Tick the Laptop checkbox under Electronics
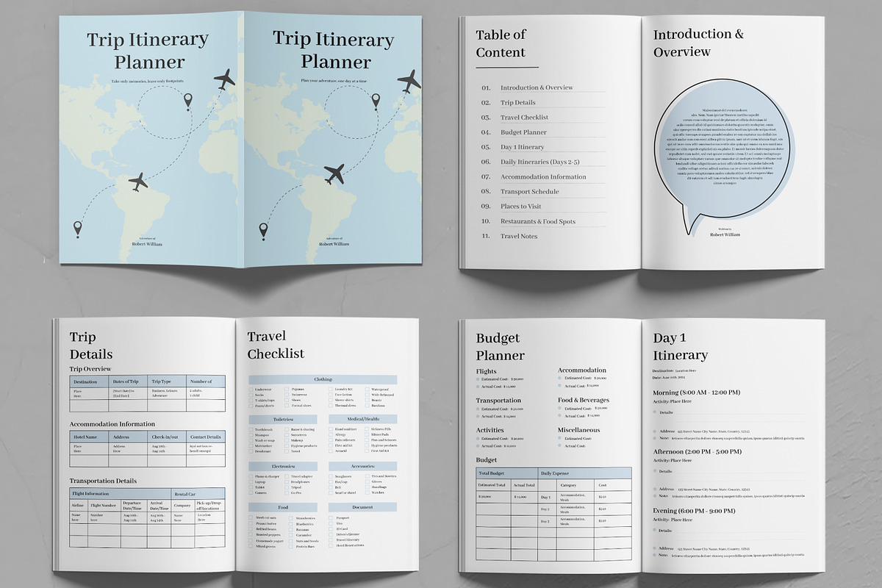The width and height of the screenshot is (882, 588). (x=250, y=482)
